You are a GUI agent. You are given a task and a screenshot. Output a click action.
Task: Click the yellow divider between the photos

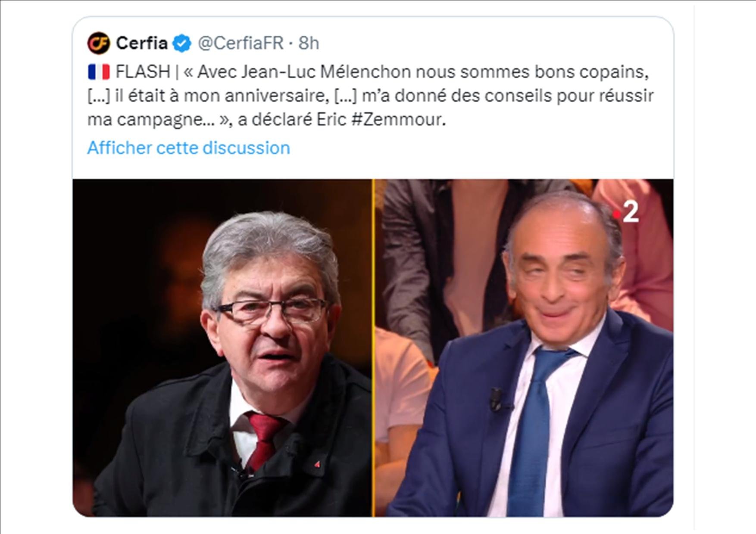(x=374, y=348)
